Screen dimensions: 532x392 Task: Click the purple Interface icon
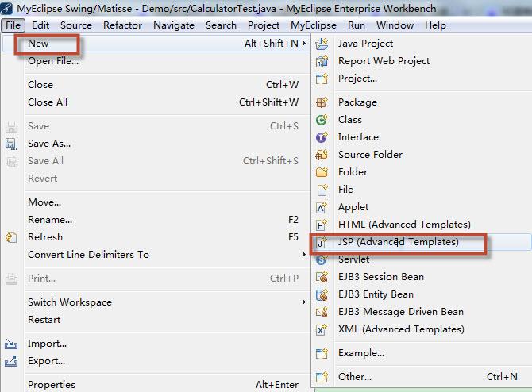(x=322, y=137)
